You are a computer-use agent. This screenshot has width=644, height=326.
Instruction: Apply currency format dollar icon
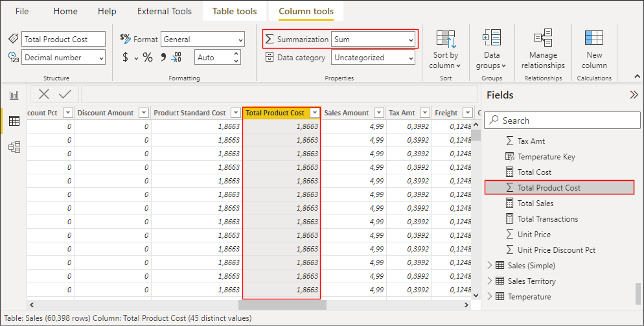point(125,57)
